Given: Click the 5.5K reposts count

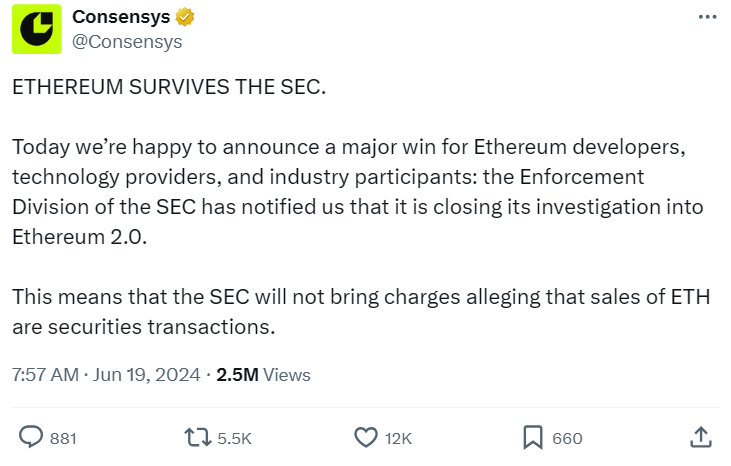Looking at the screenshot, I should pos(232,438).
